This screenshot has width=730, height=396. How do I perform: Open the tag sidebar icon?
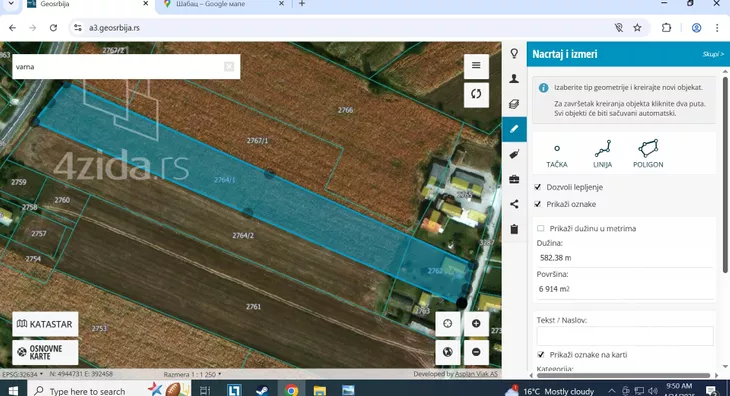[514, 154]
